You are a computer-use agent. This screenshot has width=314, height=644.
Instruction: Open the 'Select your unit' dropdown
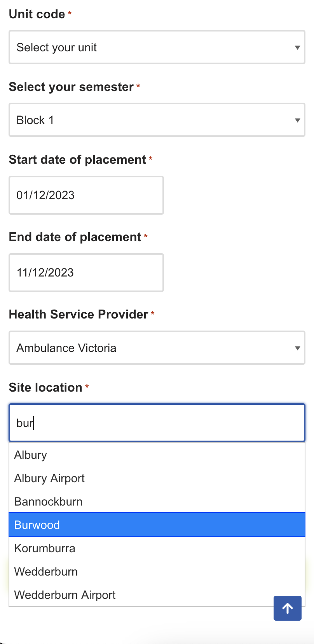(x=155, y=47)
